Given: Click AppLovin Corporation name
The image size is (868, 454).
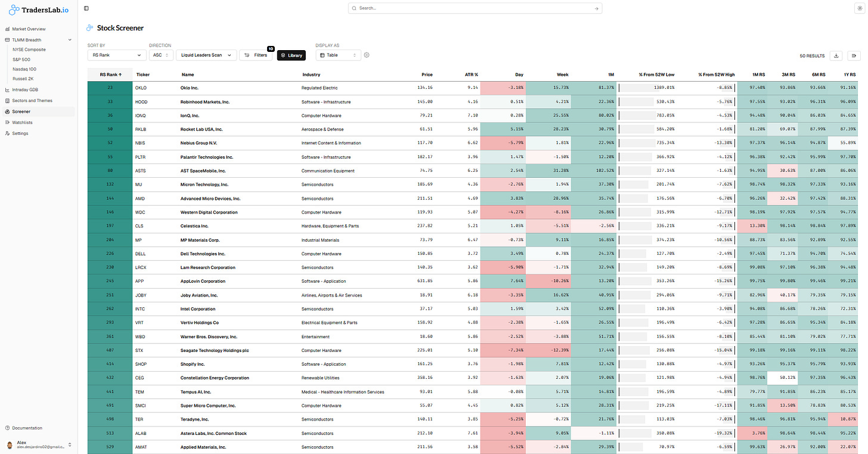Looking at the screenshot, I should (203, 281).
